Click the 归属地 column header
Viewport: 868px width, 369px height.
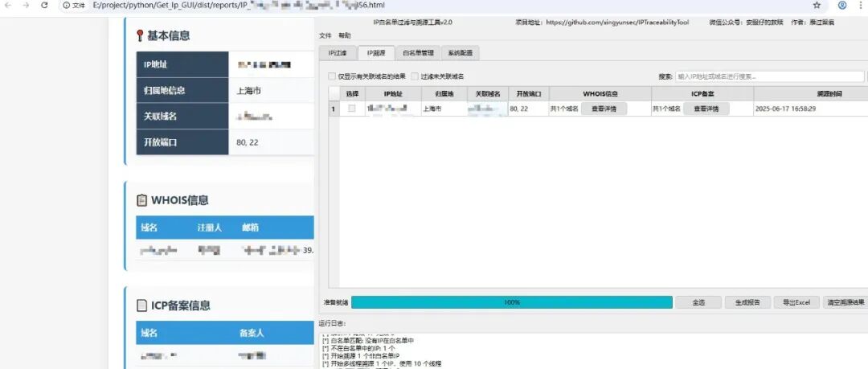coord(445,94)
